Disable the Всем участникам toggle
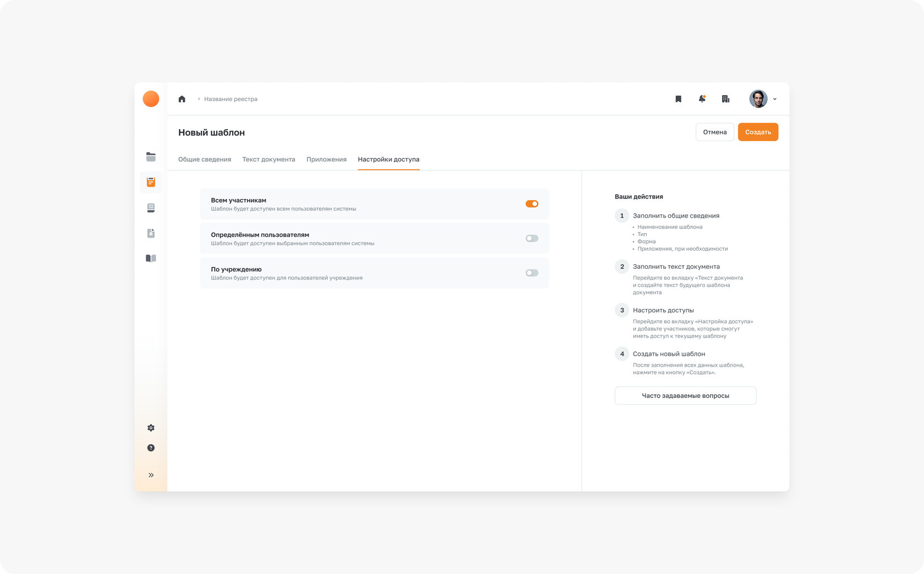The height and width of the screenshot is (574, 924). click(532, 204)
